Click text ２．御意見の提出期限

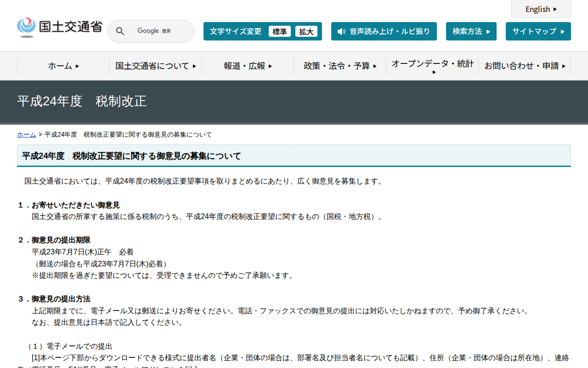54,240
